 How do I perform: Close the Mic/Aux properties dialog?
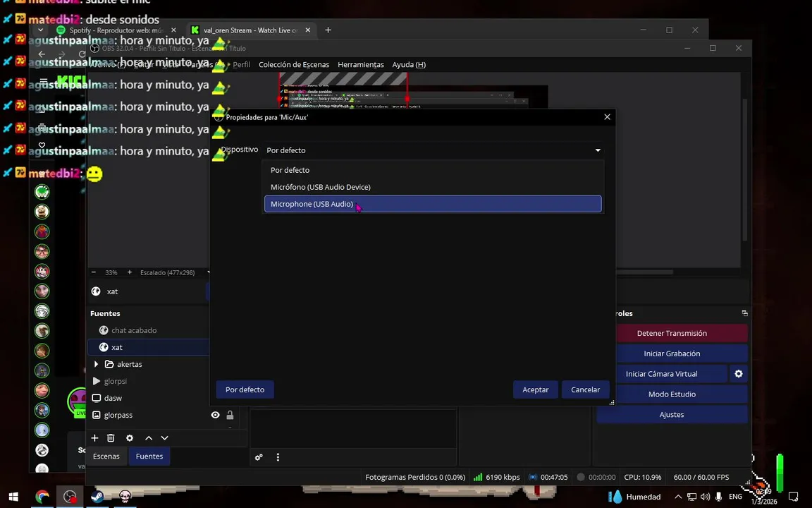607,117
